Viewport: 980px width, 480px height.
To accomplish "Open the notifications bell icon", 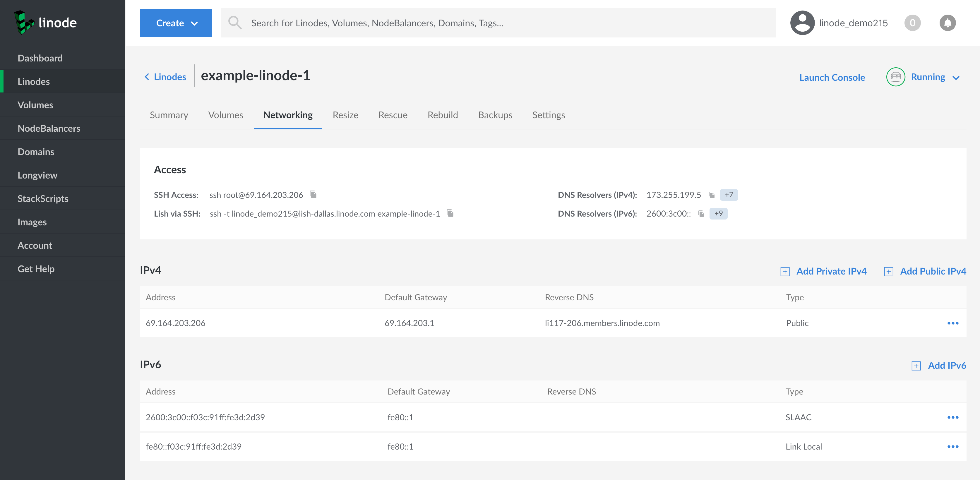I will click(x=947, y=23).
